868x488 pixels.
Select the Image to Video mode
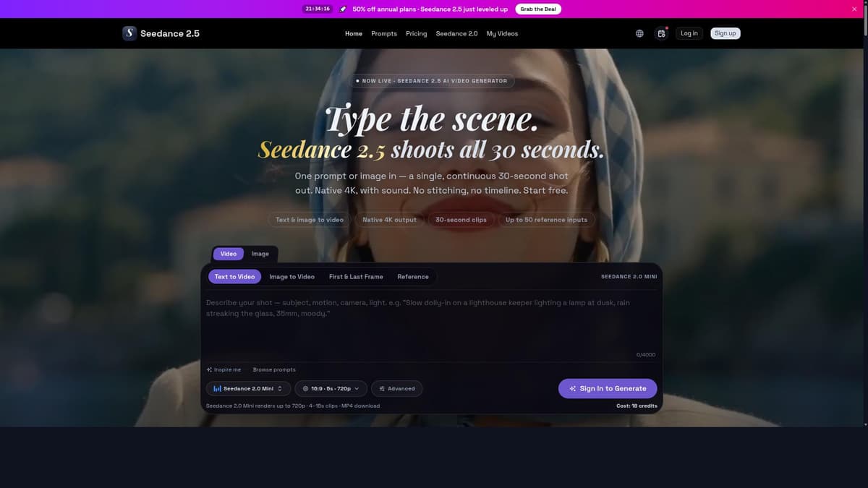[x=292, y=277]
